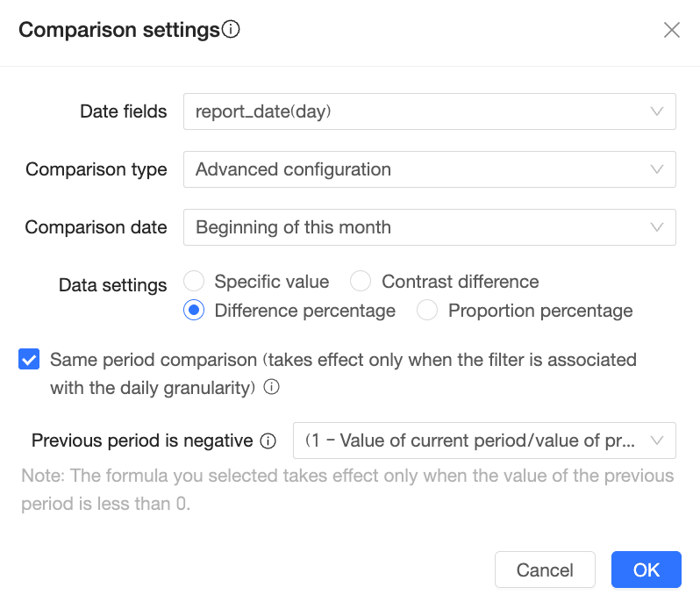The image size is (700, 602).
Task: Select the Specific value radio option
Action: [x=196, y=282]
